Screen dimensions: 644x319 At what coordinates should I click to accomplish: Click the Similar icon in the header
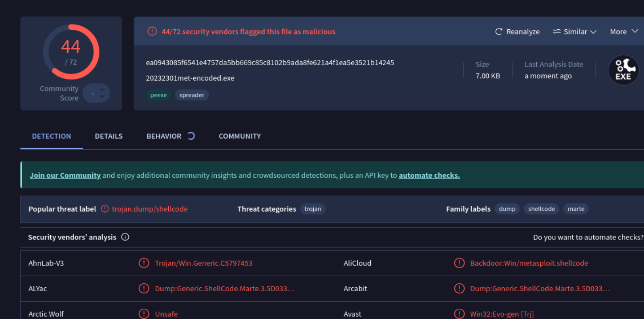point(557,32)
